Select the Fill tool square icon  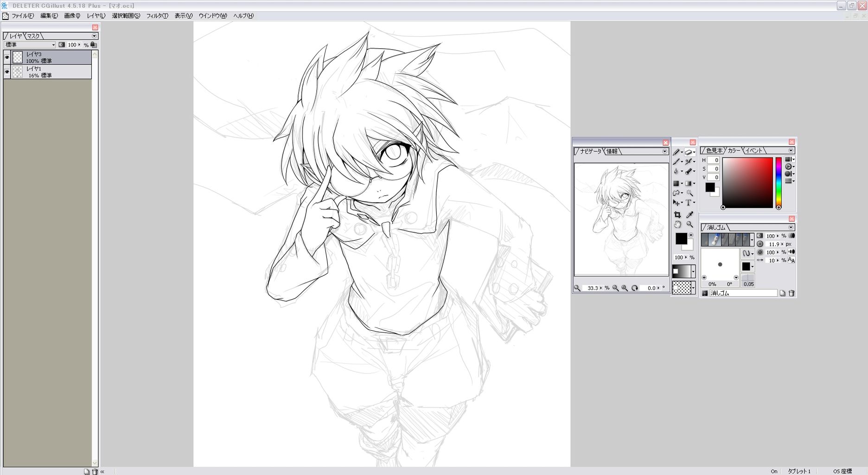[676, 183]
